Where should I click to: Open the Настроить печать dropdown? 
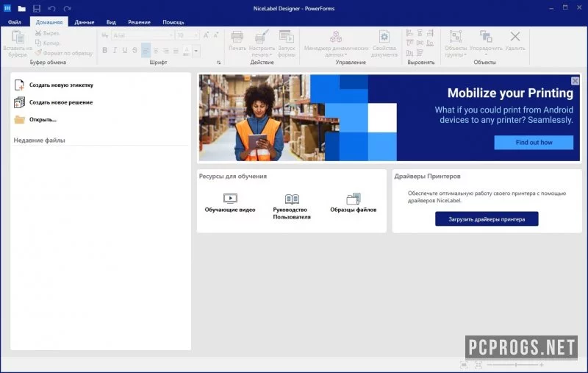click(262, 43)
